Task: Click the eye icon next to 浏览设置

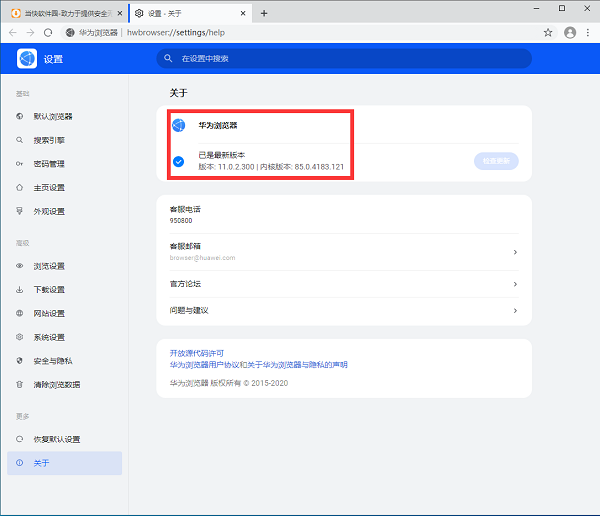Action: point(20,266)
